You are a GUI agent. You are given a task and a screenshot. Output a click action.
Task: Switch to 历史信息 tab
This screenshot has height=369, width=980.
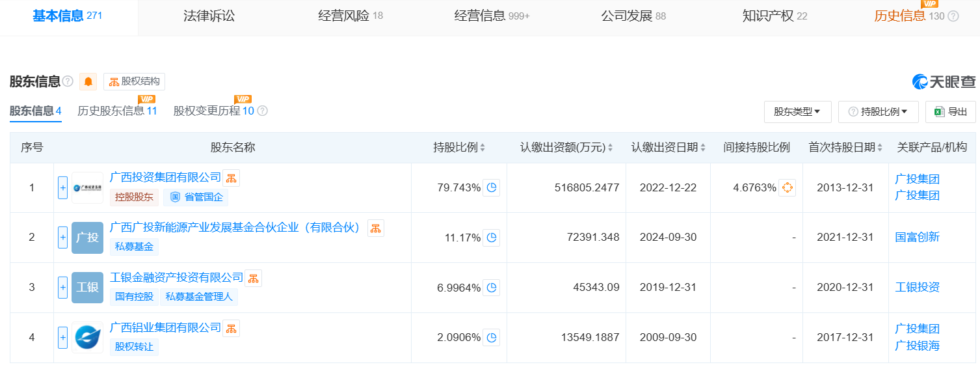(x=909, y=16)
